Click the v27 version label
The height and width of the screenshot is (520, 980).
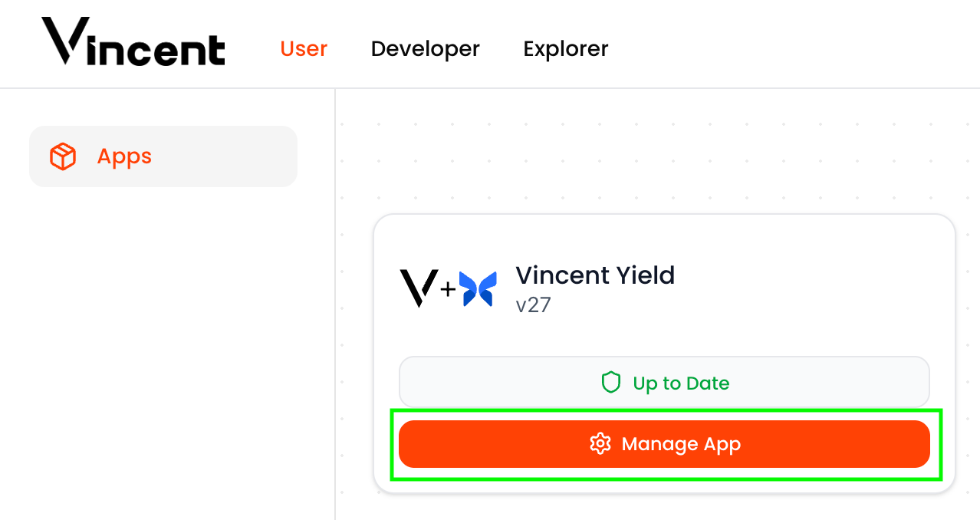coord(533,305)
